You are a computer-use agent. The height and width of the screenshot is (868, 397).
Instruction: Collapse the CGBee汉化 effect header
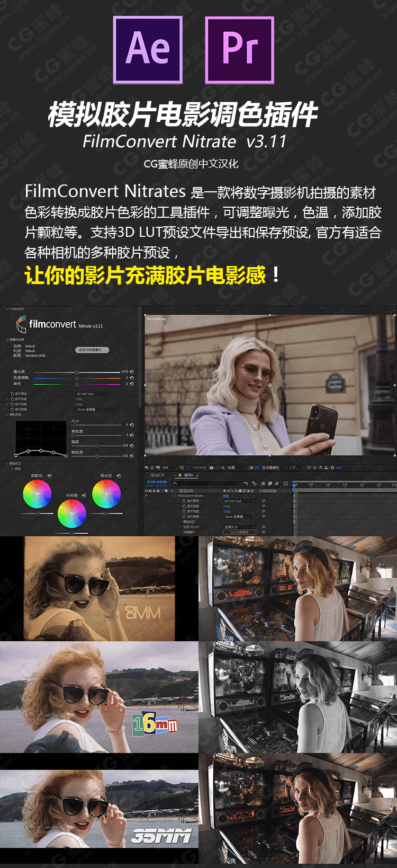tap(7, 308)
